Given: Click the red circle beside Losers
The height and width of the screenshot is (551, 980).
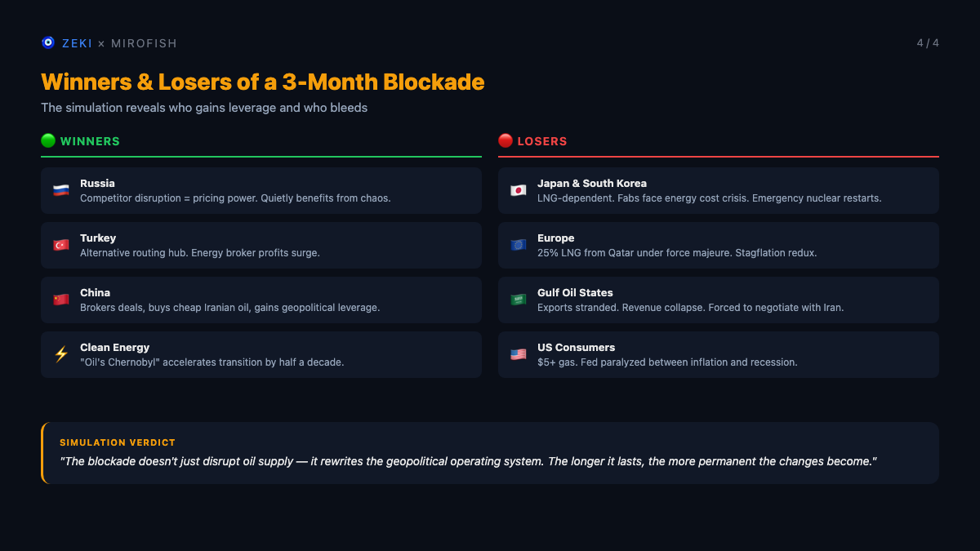Looking at the screenshot, I should 506,140.
